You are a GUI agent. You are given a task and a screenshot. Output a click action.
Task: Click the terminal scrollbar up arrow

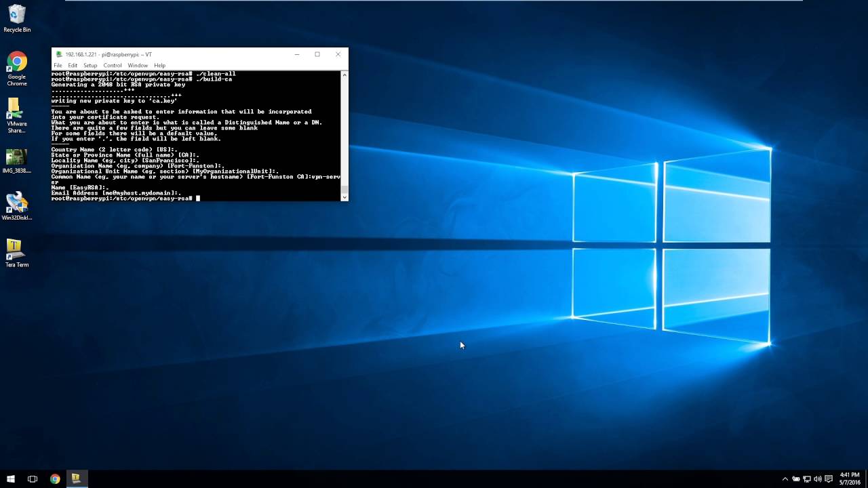(344, 74)
